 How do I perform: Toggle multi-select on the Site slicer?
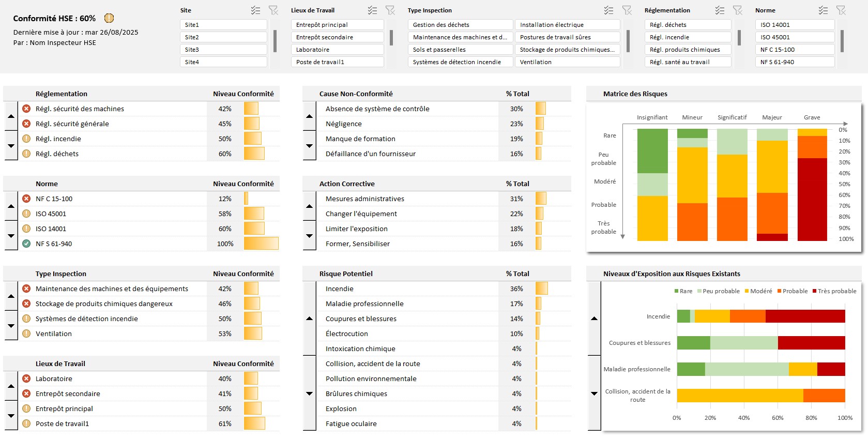[255, 10]
